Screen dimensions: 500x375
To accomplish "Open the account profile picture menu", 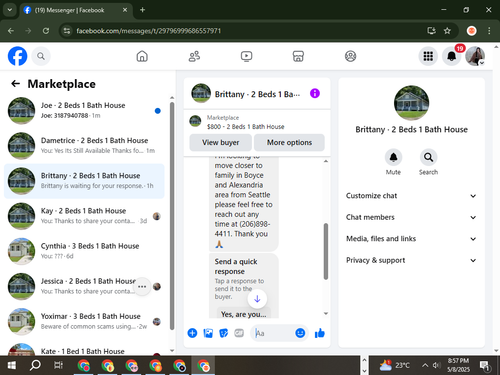I will click(475, 56).
